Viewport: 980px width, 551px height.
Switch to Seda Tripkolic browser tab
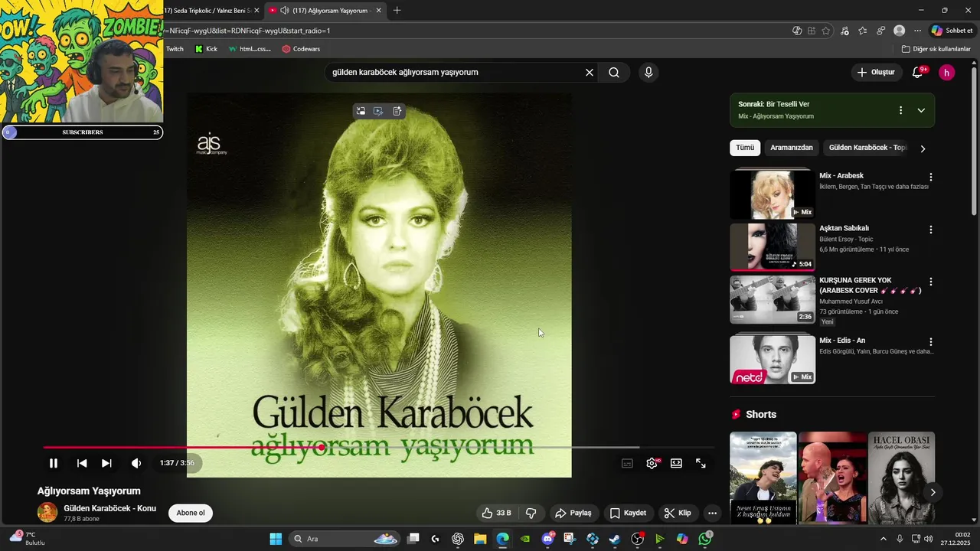point(207,11)
